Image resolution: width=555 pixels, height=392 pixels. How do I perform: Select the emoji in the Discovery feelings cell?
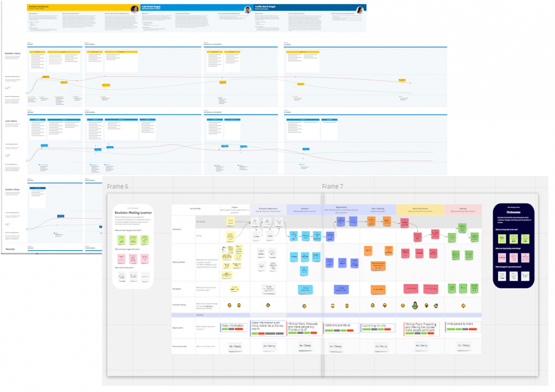pyautogui.click(x=268, y=305)
